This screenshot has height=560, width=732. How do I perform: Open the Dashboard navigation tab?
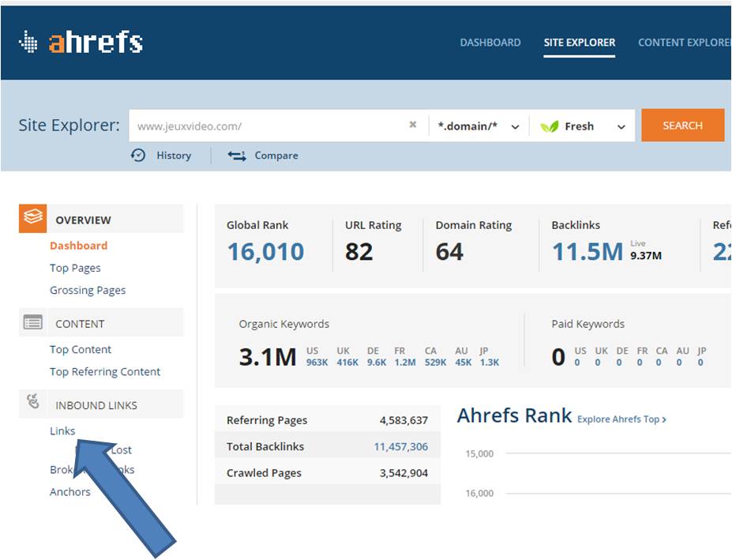pyautogui.click(x=490, y=43)
